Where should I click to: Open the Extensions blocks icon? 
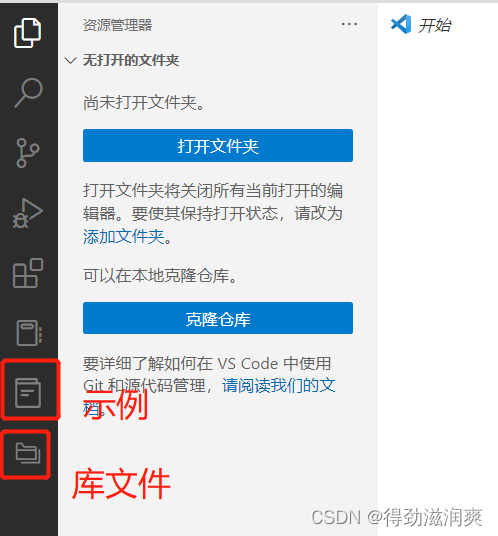[28, 273]
